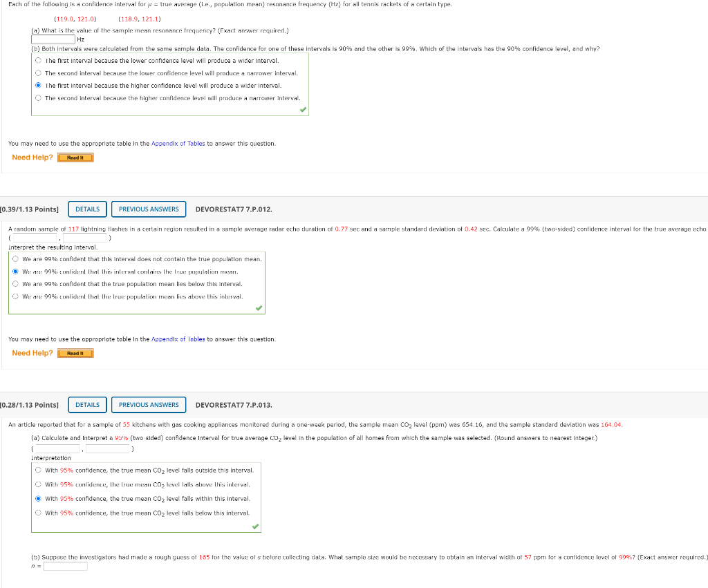
Task: Open PREVIOUS ANSWERS for question 7.P.012
Action: coord(149,209)
